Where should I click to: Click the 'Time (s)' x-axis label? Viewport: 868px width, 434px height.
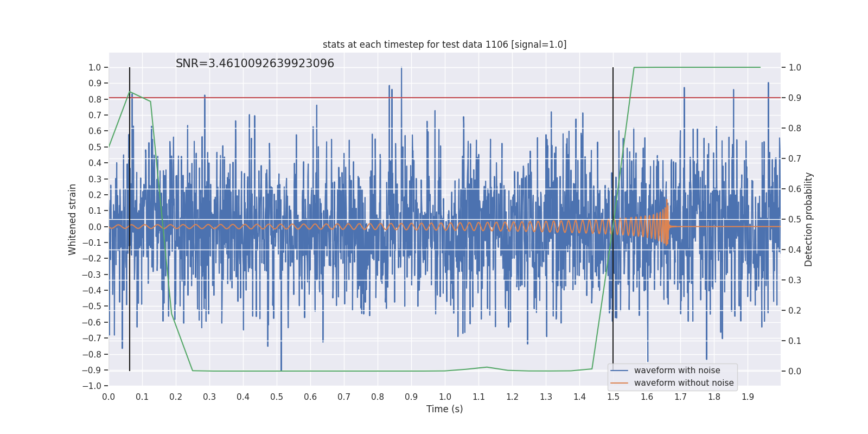click(444, 409)
